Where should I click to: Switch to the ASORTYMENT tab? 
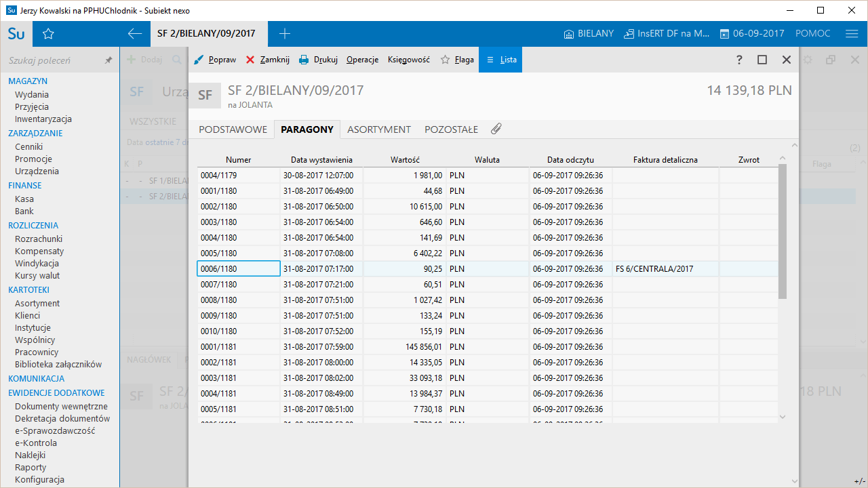point(379,129)
